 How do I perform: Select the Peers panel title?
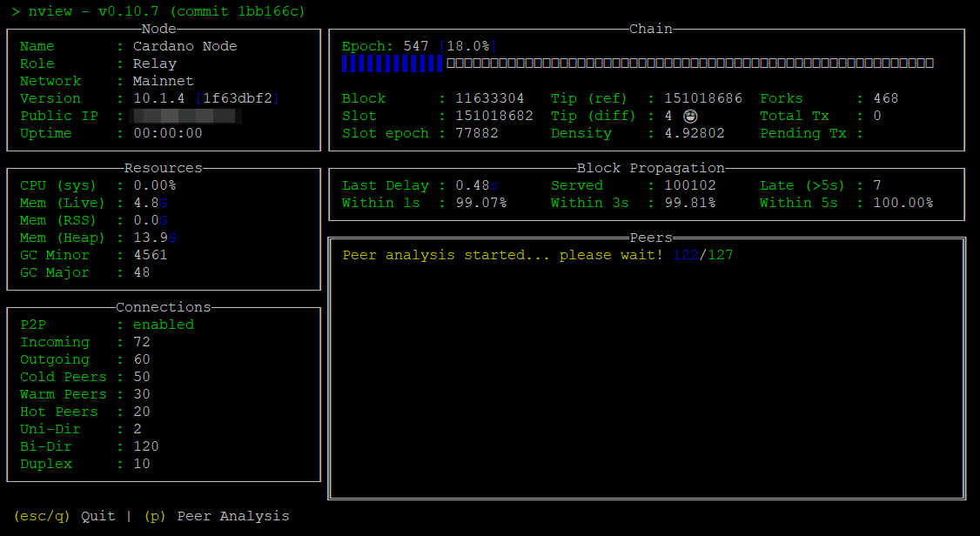tap(650, 237)
